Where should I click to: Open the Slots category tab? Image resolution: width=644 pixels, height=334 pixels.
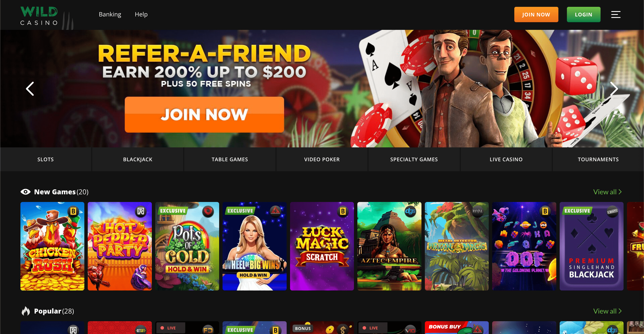point(46,160)
